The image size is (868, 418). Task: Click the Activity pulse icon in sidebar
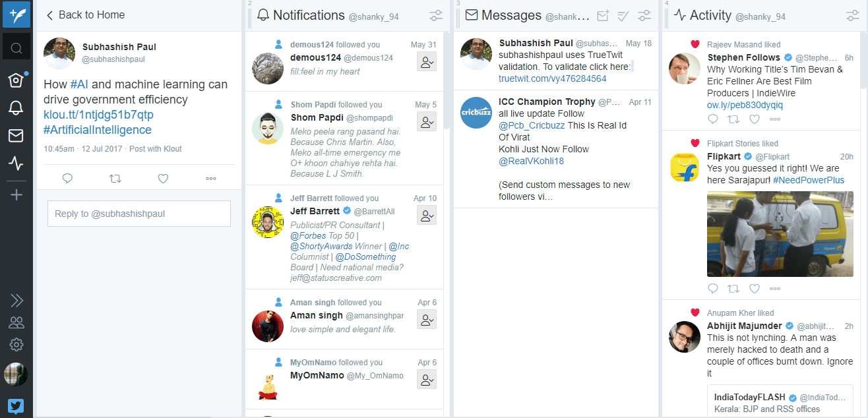coord(16,164)
